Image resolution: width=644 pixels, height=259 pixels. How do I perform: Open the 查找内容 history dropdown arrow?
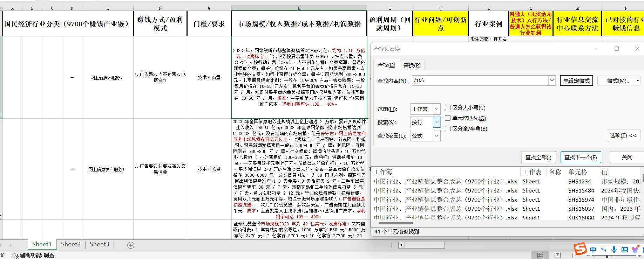[552, 80]
